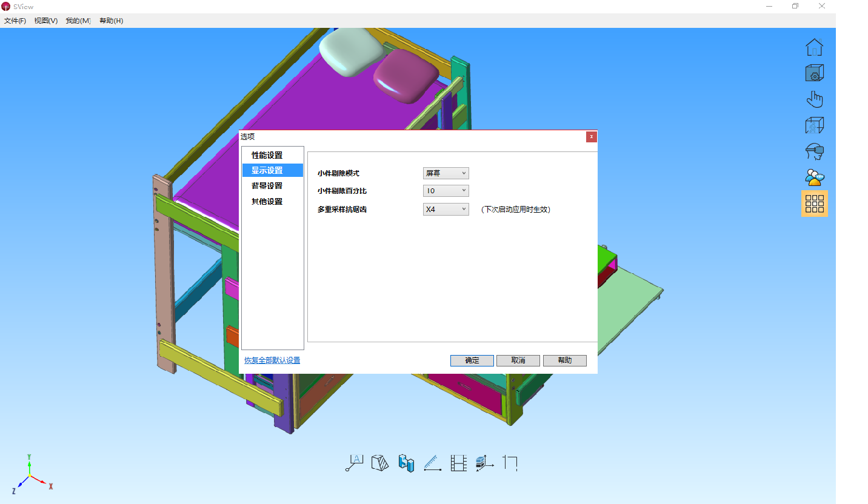Toggle the highlighted grid tools icon
This screenshot has height=504, width=868.
pyautogui.click(x=814, y=204)
